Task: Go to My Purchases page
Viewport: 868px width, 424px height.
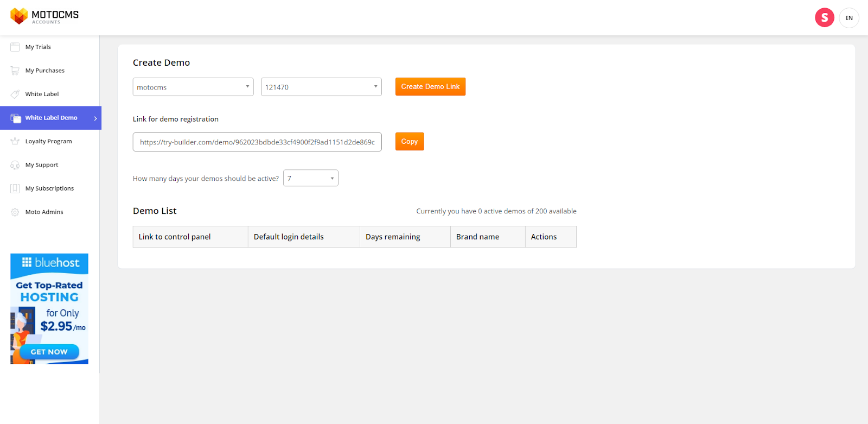Action: coord(45,71)
